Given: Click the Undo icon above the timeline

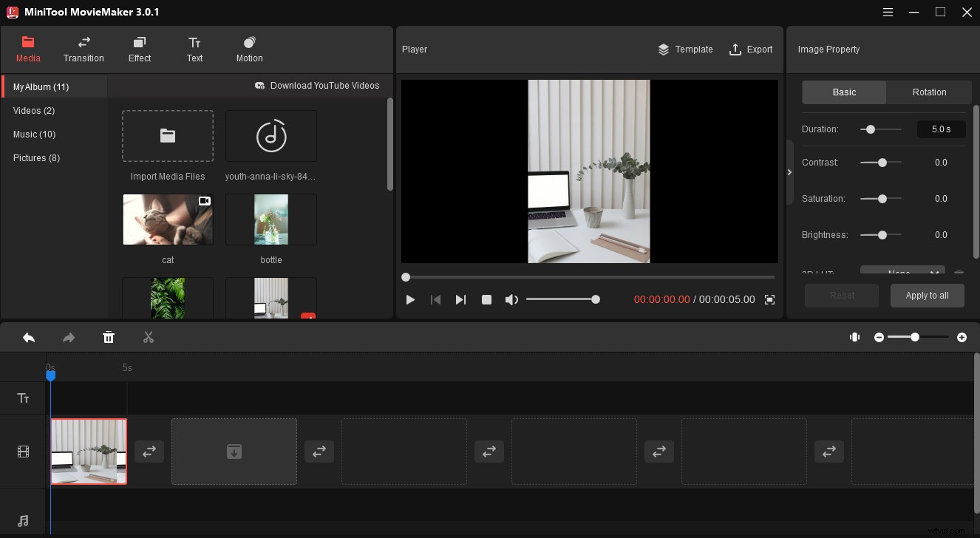Looking at the screenshot, I should pos(29,337).
